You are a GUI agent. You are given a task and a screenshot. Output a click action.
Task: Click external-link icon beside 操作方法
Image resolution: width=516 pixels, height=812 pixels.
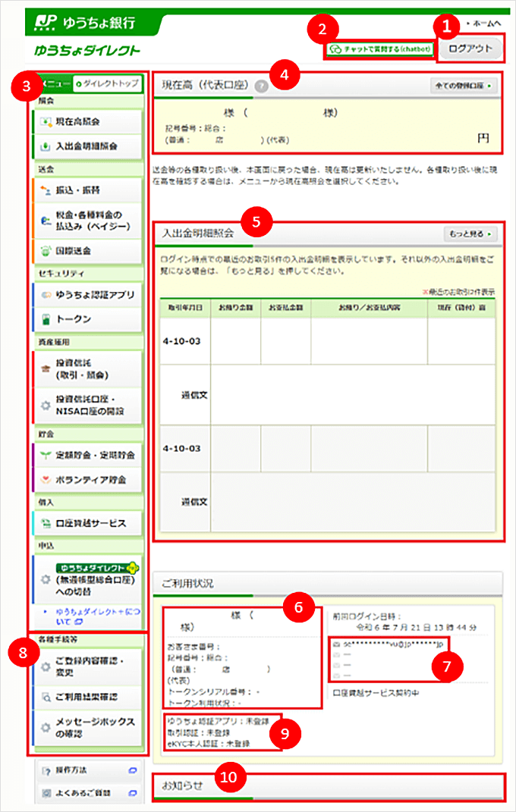point(132,770)
